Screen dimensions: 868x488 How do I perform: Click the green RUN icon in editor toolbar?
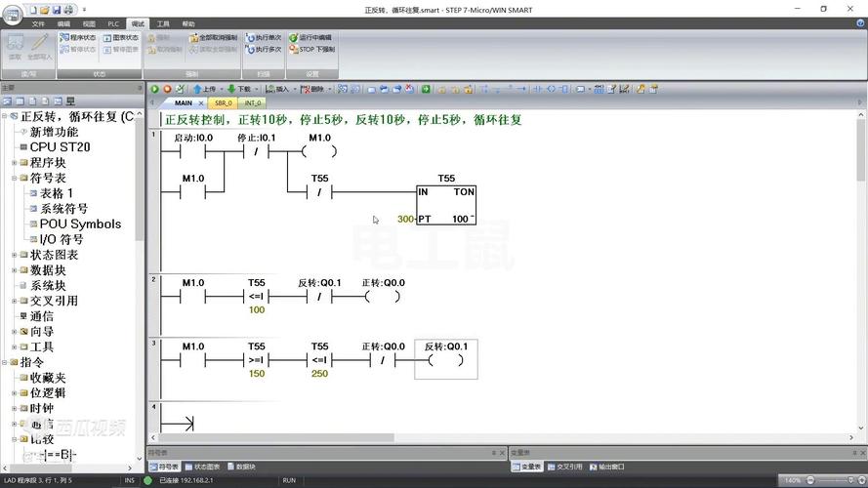tap(154, 89)
